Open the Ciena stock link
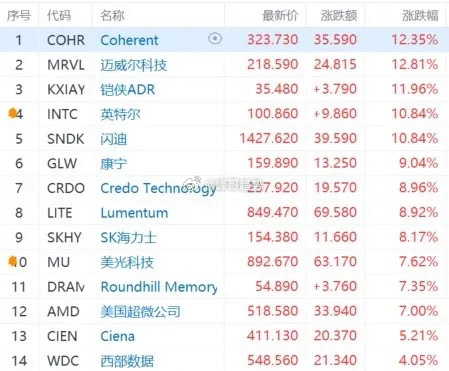The height and width of the screenshot is (371, 449). pos(118,336)
